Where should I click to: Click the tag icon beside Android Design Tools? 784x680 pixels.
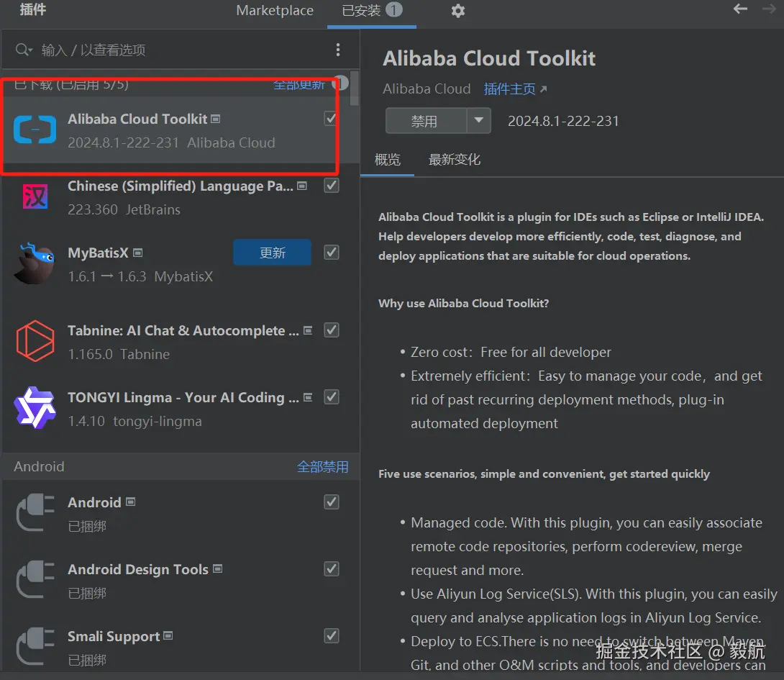click(x=217, y=569)
